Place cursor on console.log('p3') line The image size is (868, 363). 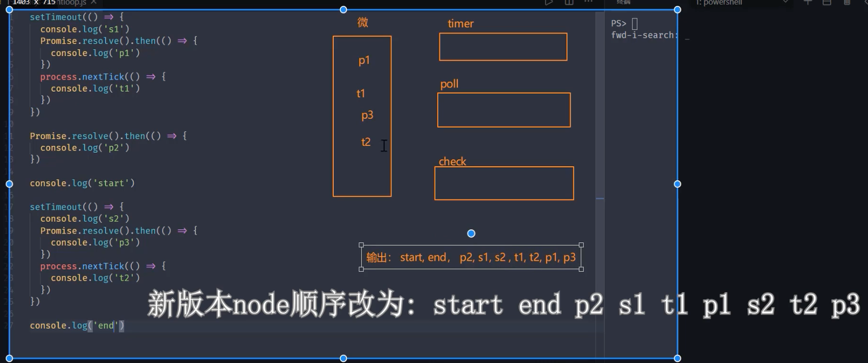(95, 243)
